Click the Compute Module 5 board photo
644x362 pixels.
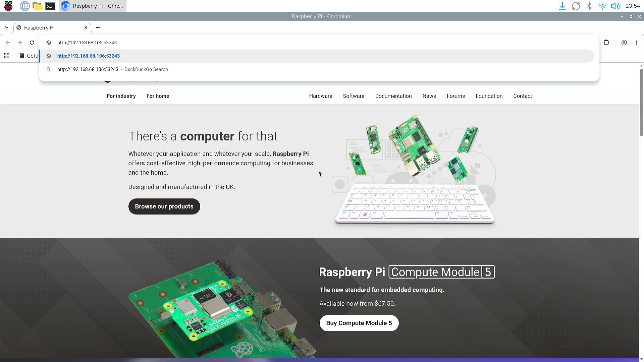(222, 308)
